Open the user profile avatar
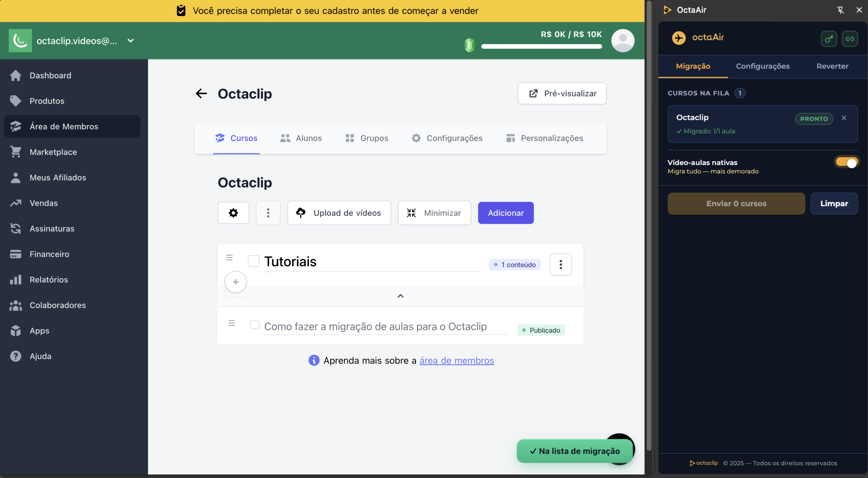The image size is (868, 478). (623, 41)
